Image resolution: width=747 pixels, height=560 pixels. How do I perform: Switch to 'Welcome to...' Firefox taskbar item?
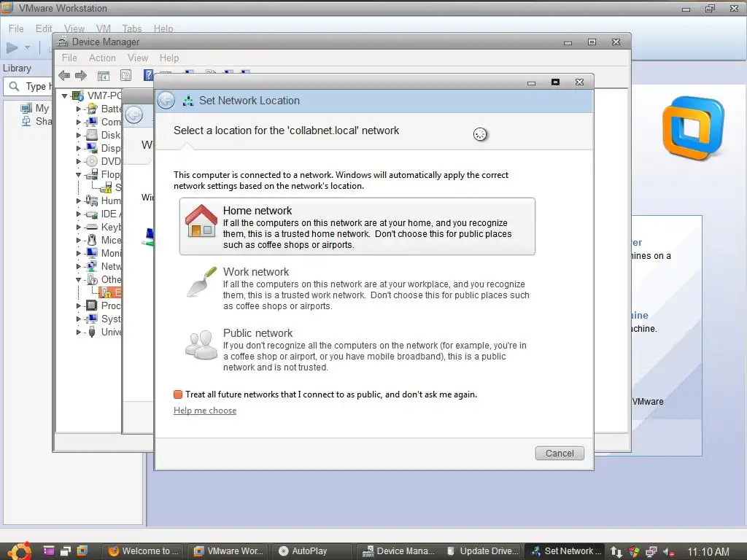tap(144, 551)
